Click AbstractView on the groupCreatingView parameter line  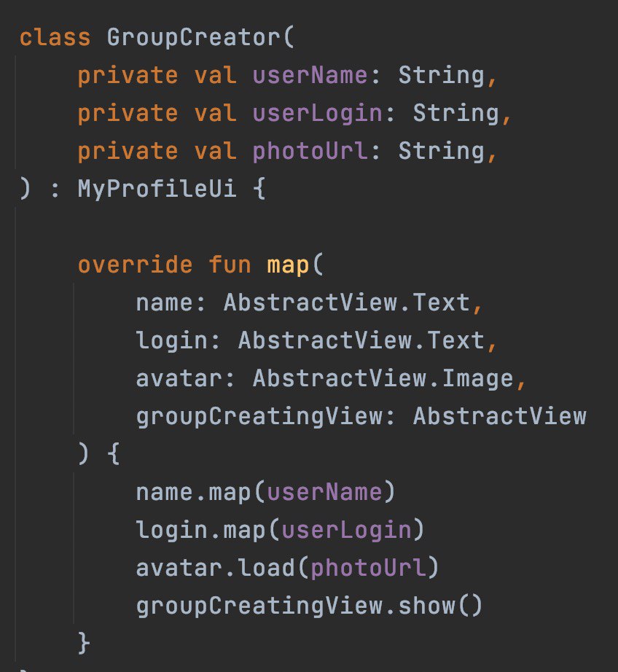500,416
